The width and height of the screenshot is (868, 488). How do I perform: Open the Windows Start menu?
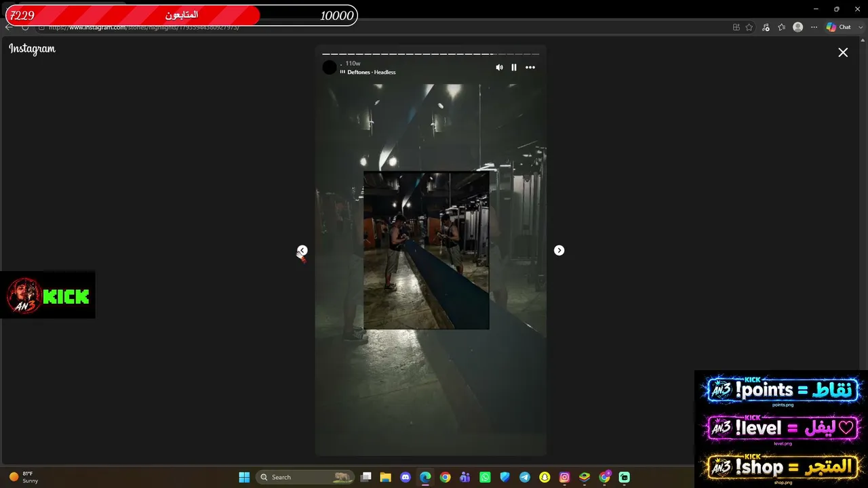244,477
